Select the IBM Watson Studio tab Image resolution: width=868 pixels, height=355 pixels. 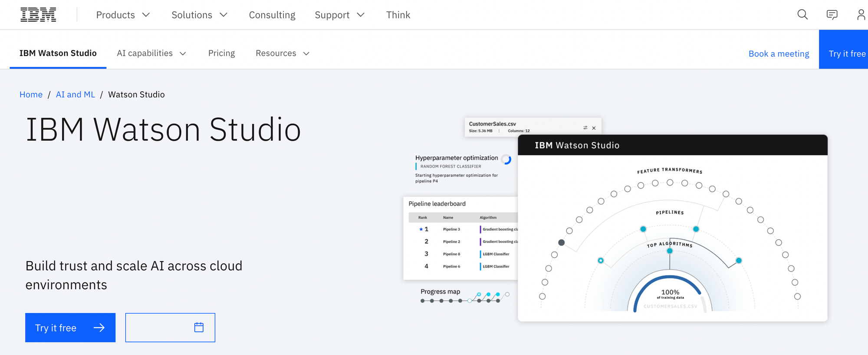[58, 53]
